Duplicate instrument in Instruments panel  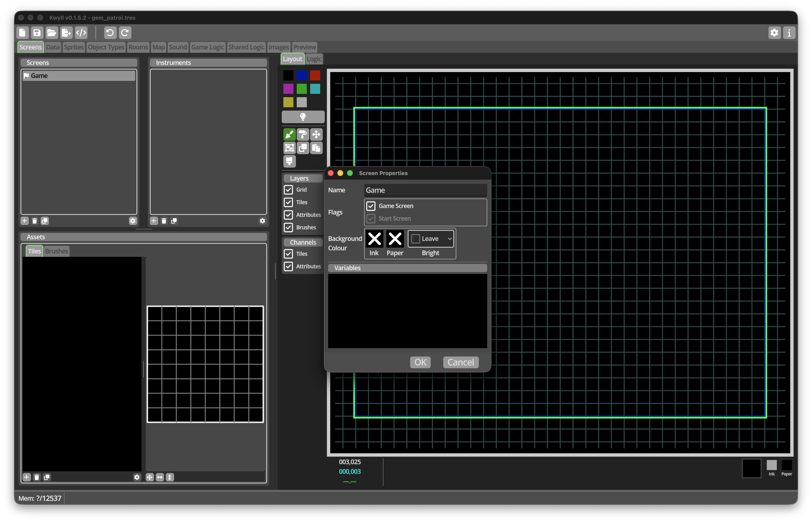(x=174, y=221)
